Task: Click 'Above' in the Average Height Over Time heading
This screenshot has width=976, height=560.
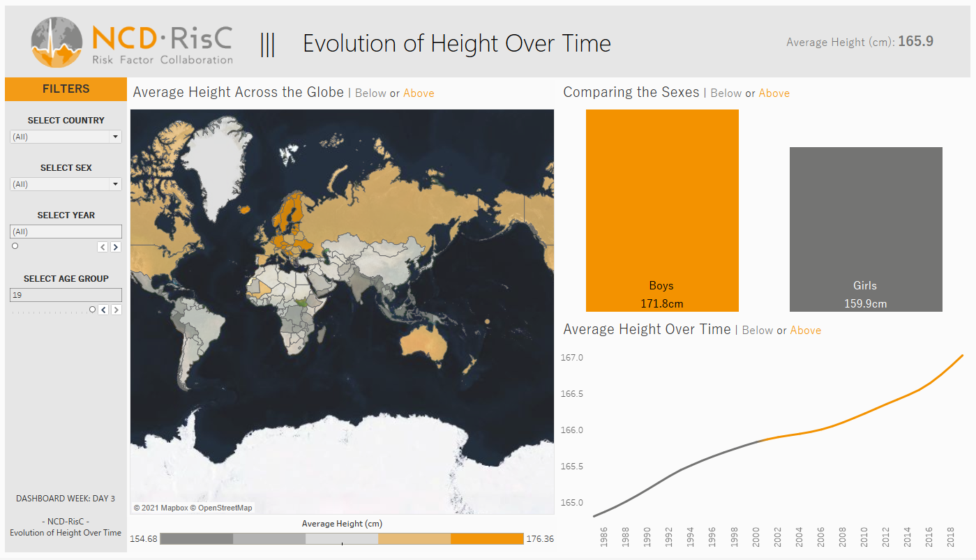Action: (806, 331)
